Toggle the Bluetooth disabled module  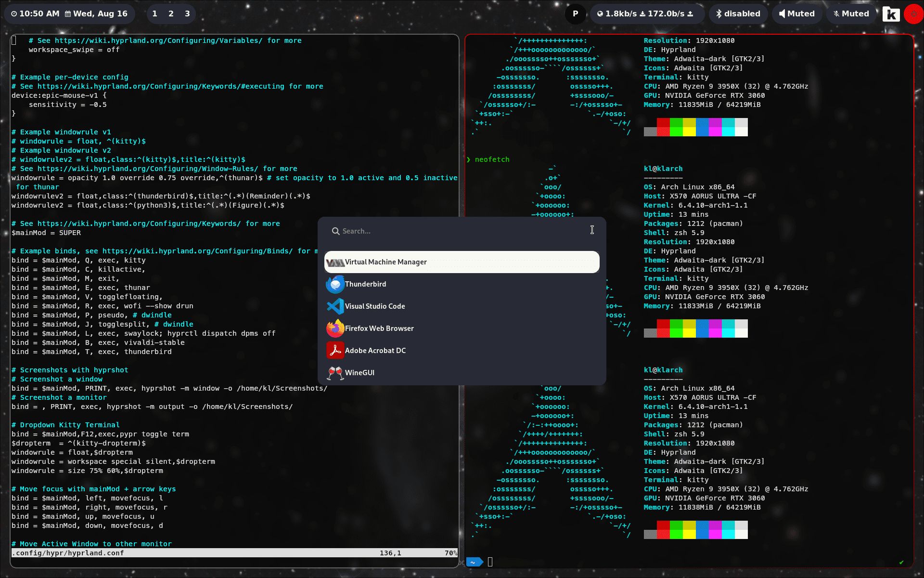click(738, 14)
